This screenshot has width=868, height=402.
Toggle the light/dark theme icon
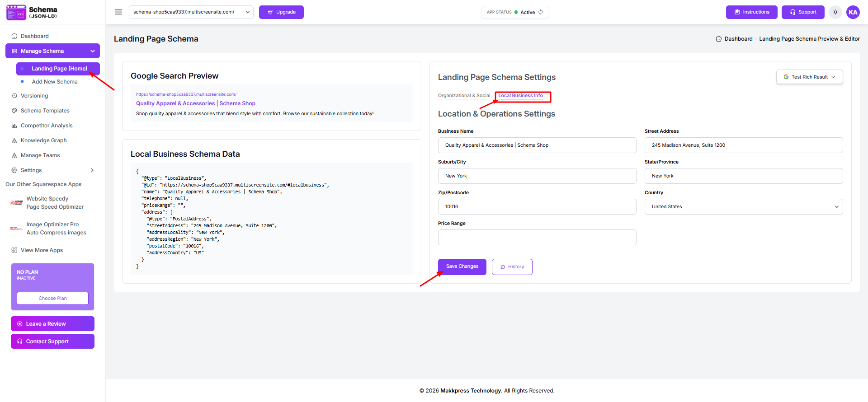tap(835, 12)
